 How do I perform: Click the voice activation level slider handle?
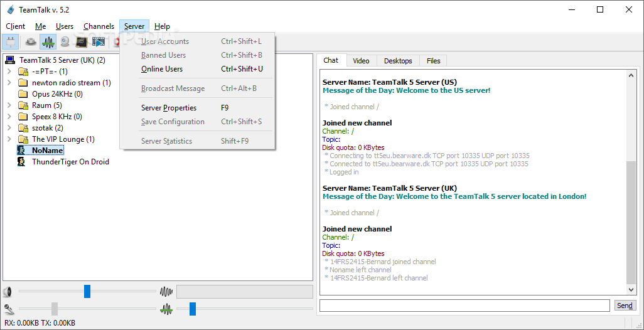point(193,309)
